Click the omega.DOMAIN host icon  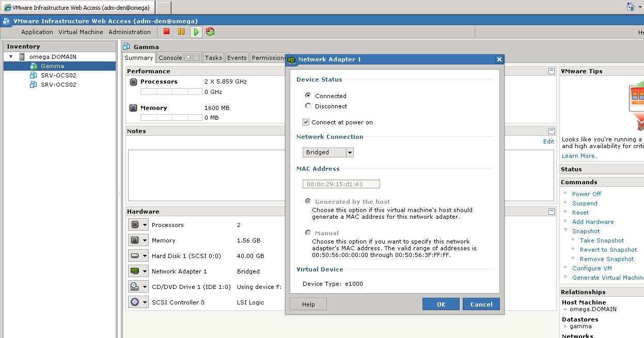[x=22, y=57]
